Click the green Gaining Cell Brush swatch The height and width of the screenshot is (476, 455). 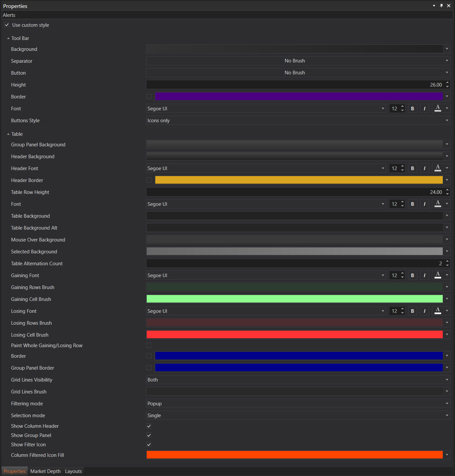click(x=294, y=299)
